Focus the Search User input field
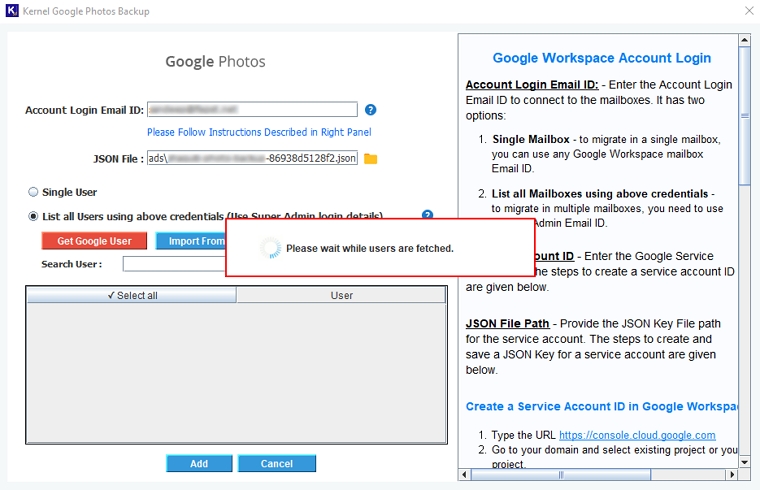 (174, 264)
